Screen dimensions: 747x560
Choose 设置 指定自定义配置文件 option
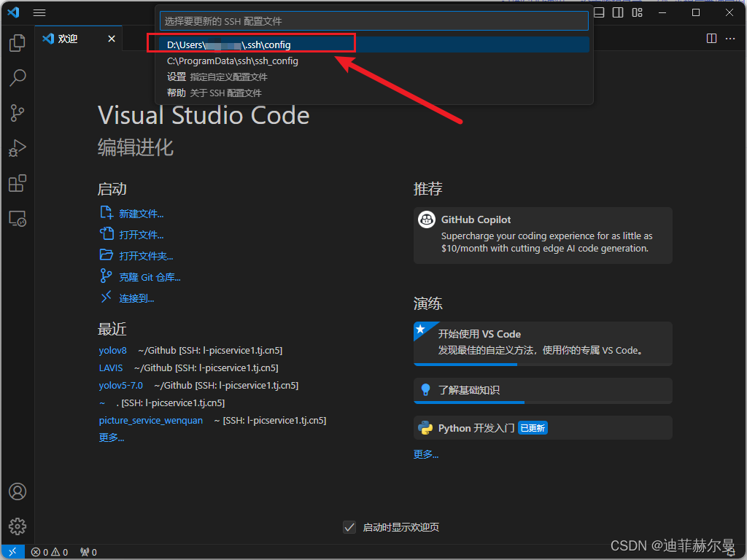point(374,77)
